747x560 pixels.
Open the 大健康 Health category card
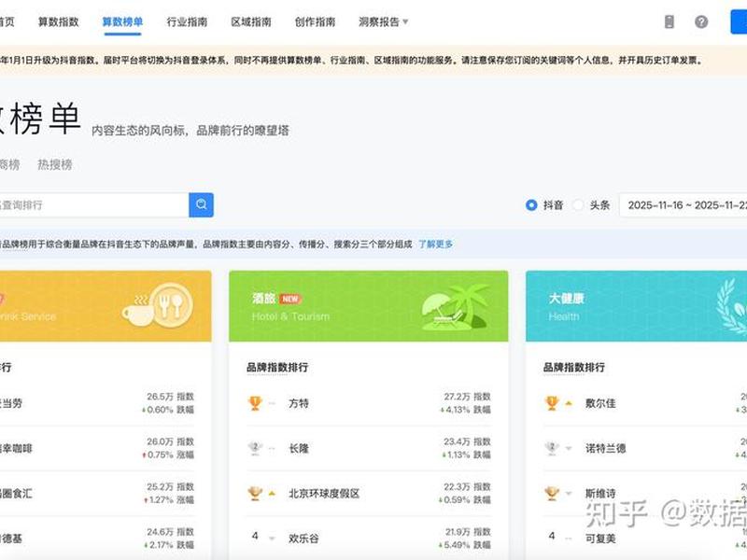[x=637, y=306]
